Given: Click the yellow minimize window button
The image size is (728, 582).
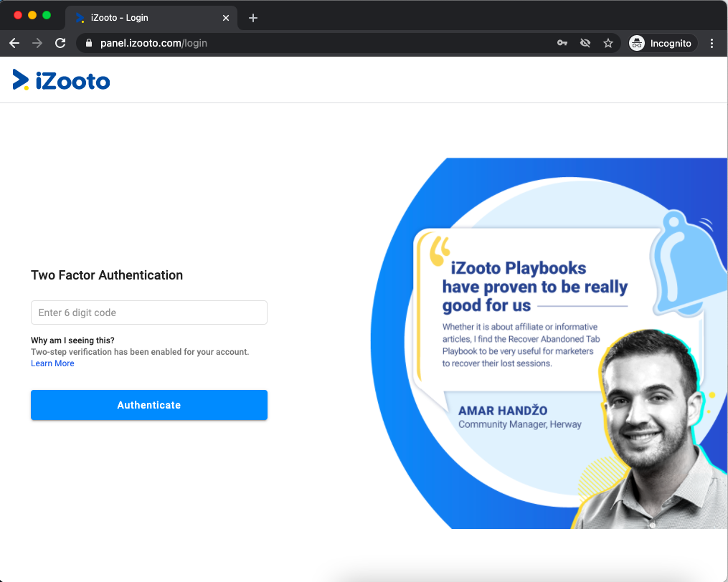Looking at the screenshot, I should tap(32, 15).
